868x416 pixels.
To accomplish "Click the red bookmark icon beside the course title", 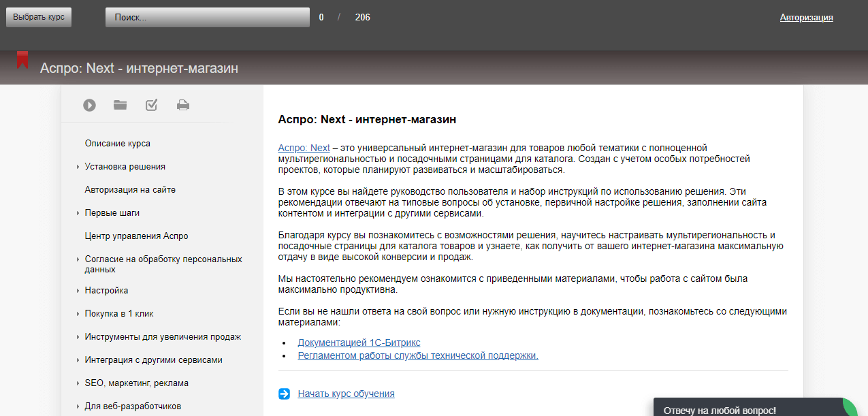I will coord(23,60).
